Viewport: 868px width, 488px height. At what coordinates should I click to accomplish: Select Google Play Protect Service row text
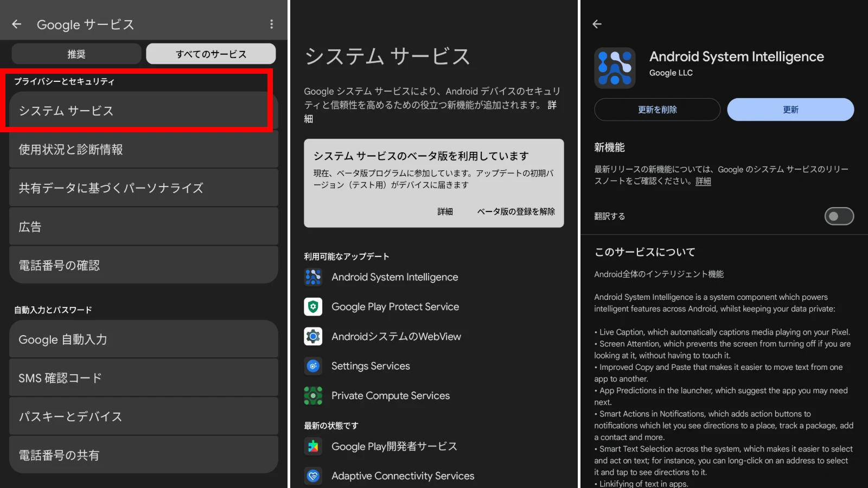[395, 307]
